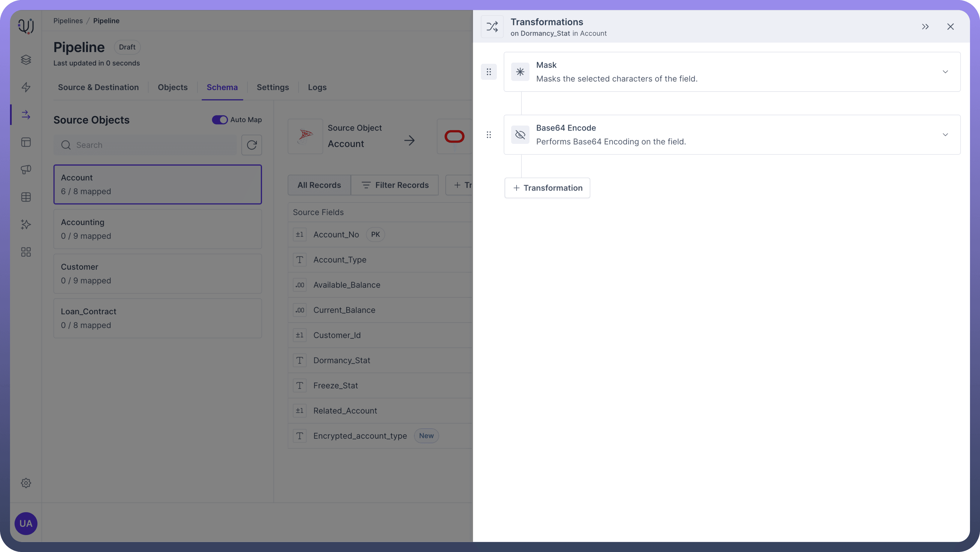Screen dimensions: 980x552
Task: Open the megaphone sidebar icon
Action: (x=26, y=169)
